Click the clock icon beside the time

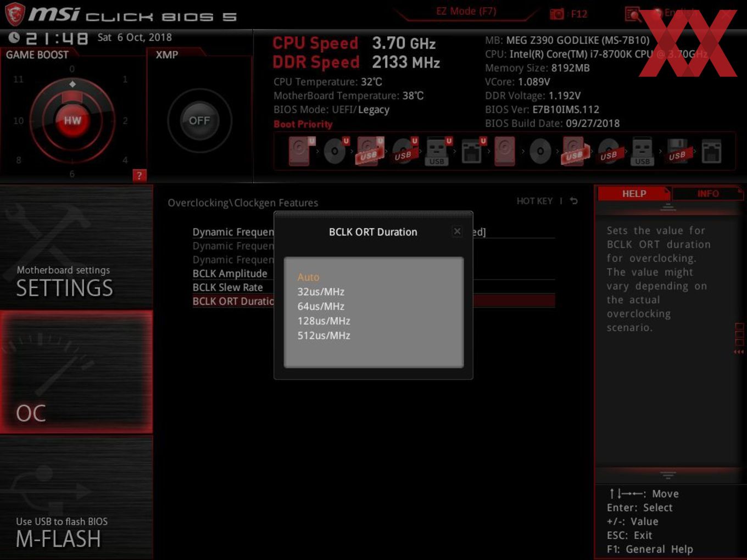tap(14, 37)
